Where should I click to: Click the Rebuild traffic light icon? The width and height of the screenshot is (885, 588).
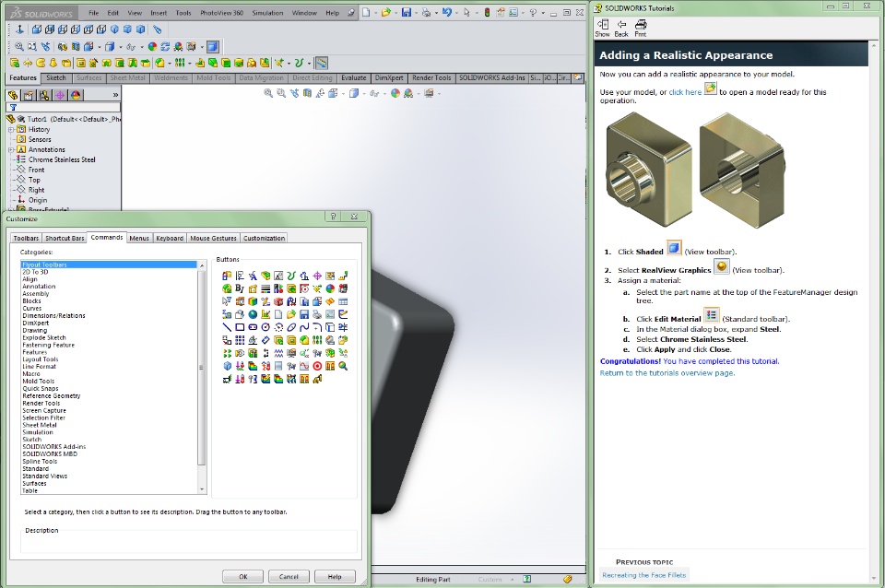(487, 12)
